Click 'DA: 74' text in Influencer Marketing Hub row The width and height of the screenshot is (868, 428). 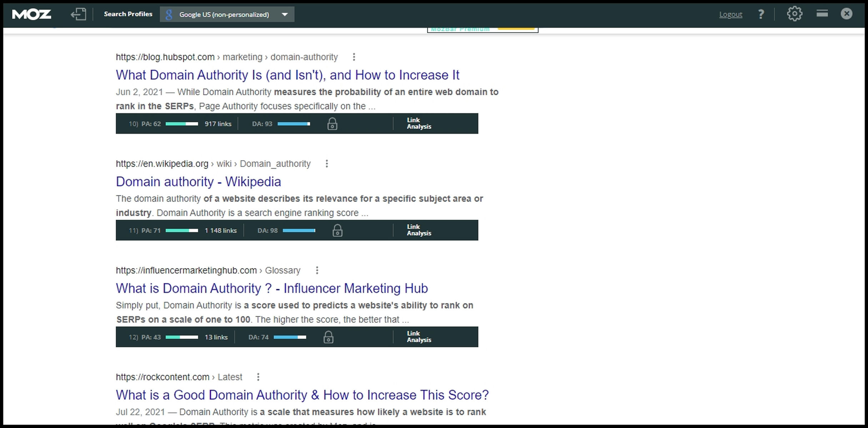tap(259, 337)
